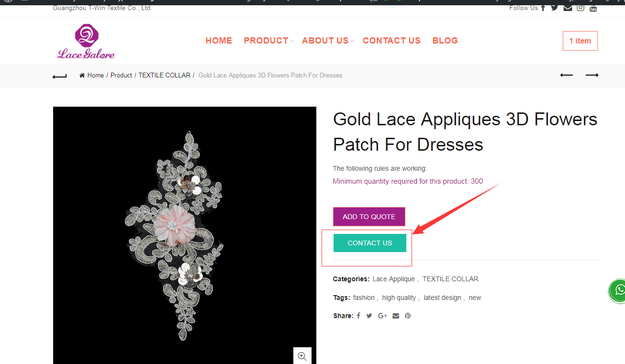Click the ADD TO QUOTE button
This screenshot has width=625, height=364.
click(x=369, y=217)
